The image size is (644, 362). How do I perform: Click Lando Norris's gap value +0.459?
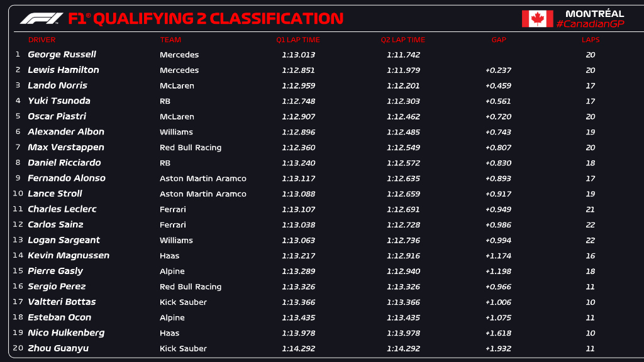coord(498,85)
